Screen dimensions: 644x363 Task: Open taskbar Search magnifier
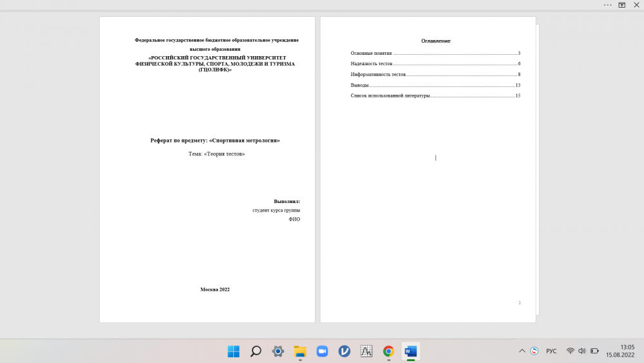256,351
